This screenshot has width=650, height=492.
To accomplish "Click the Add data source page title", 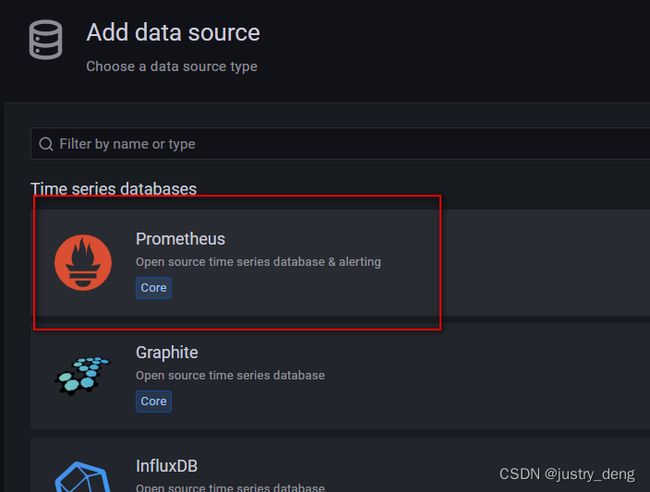I will pos(173,32).
